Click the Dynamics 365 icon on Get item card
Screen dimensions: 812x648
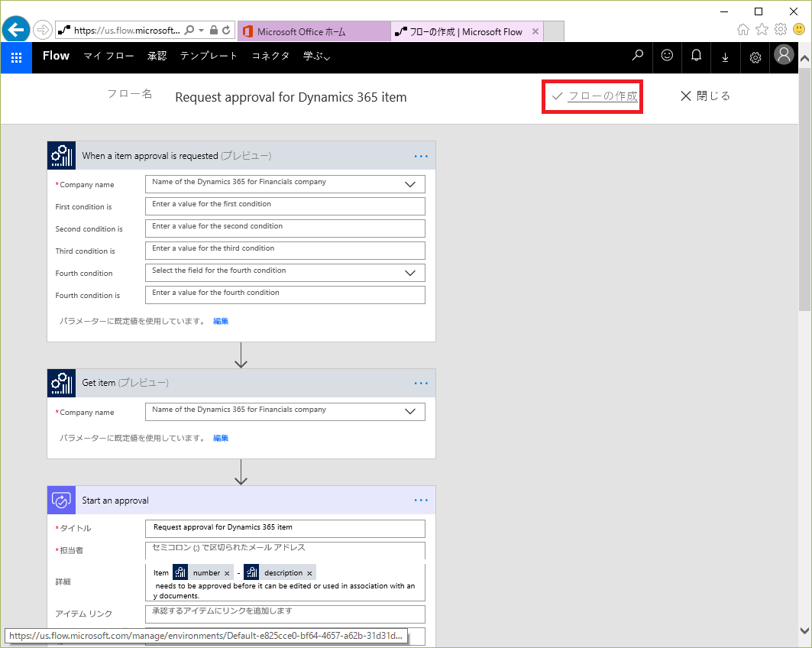click(62, 383)
